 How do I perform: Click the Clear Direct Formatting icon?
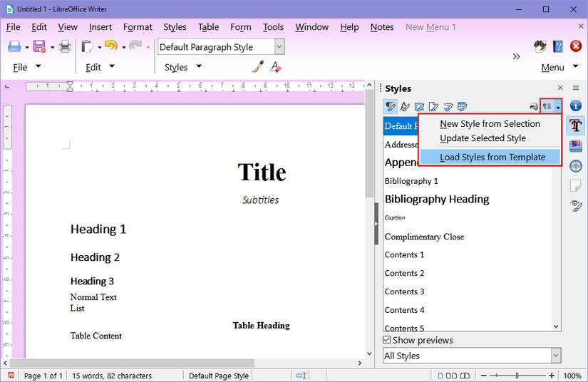click(x=276, y=67)
